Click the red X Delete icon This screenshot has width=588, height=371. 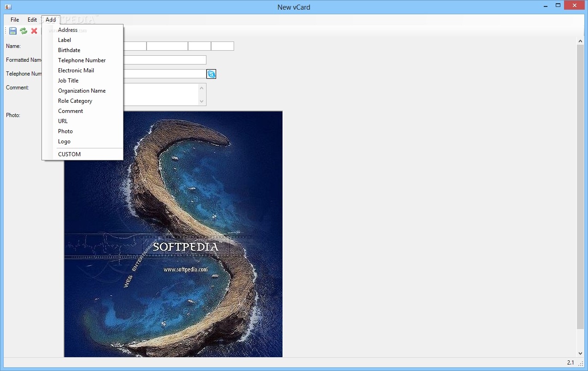click(x=34, y=31)
